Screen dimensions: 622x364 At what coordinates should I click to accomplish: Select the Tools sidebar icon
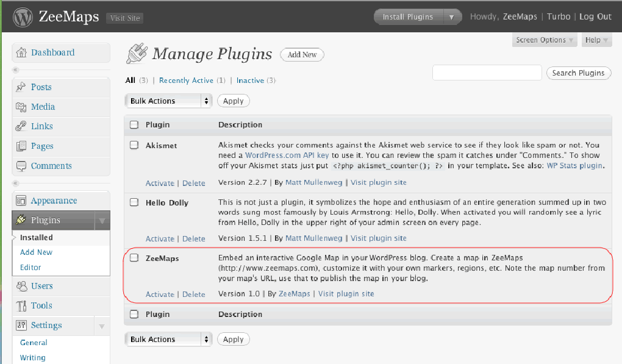[23, 305]
